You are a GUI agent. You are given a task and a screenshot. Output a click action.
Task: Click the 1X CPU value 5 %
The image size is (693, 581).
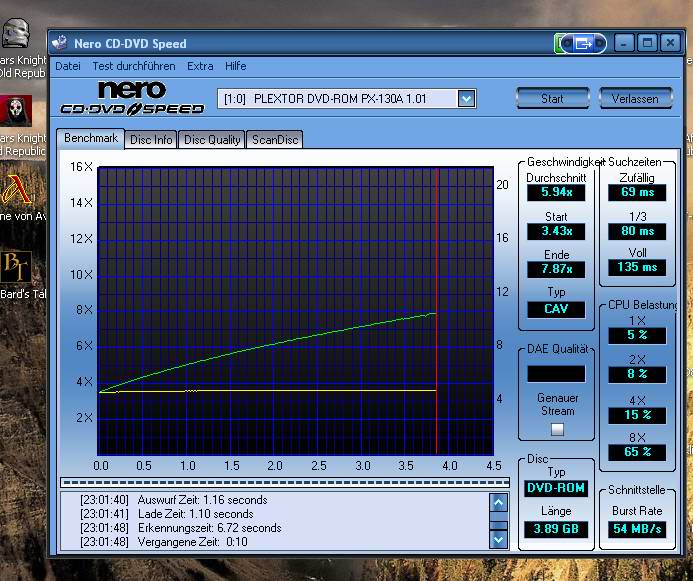tap(637, 335)
